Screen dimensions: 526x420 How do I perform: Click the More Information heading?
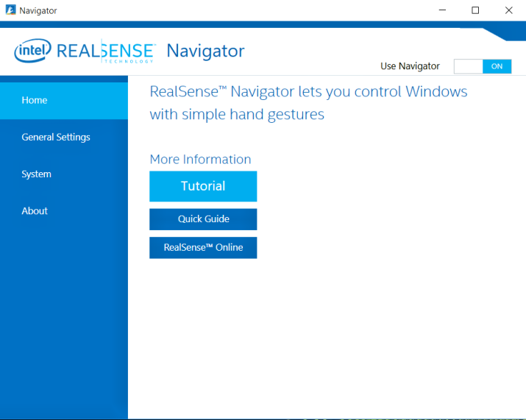tap(200, 159)
